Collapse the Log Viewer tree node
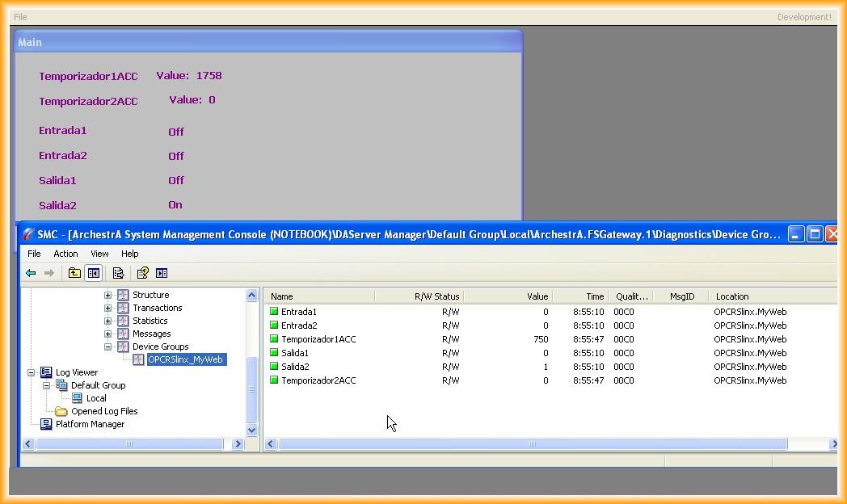 click(x=32, y=372)
